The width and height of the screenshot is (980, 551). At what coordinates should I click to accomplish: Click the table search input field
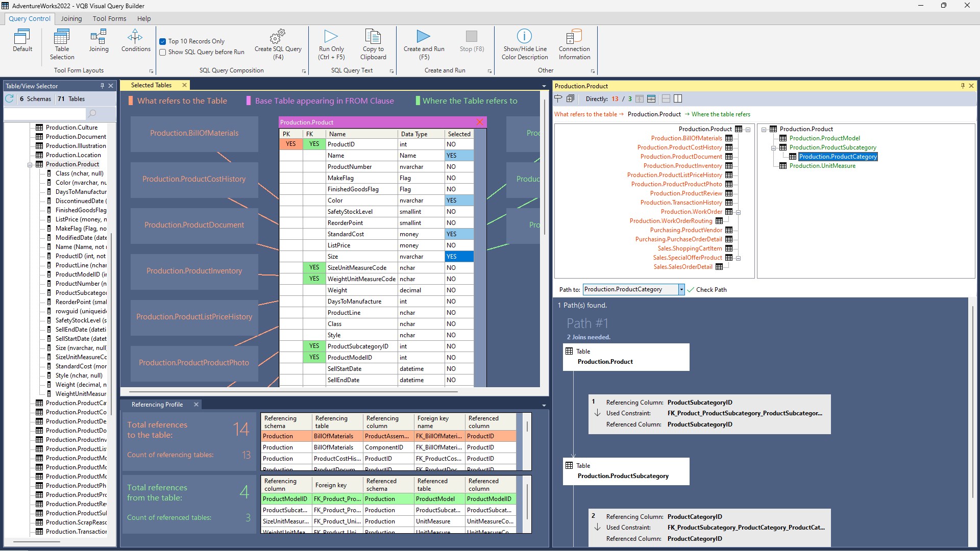point(46,114)
